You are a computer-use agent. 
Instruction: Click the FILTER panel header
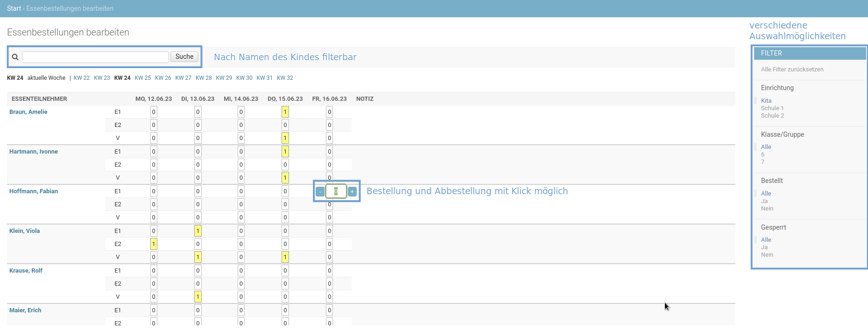(810, 53)
